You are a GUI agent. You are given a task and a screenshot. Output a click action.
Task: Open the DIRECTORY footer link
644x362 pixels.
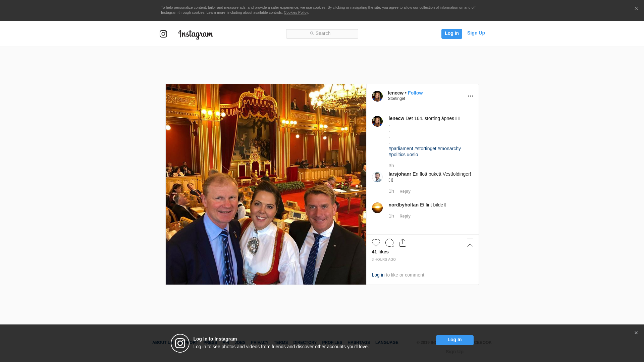(x=305, y=343)
